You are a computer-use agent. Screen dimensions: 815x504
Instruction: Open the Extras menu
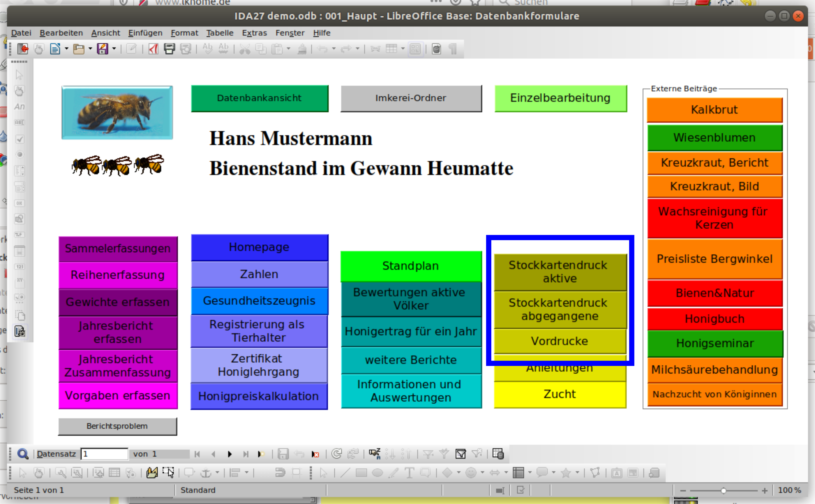254,33
